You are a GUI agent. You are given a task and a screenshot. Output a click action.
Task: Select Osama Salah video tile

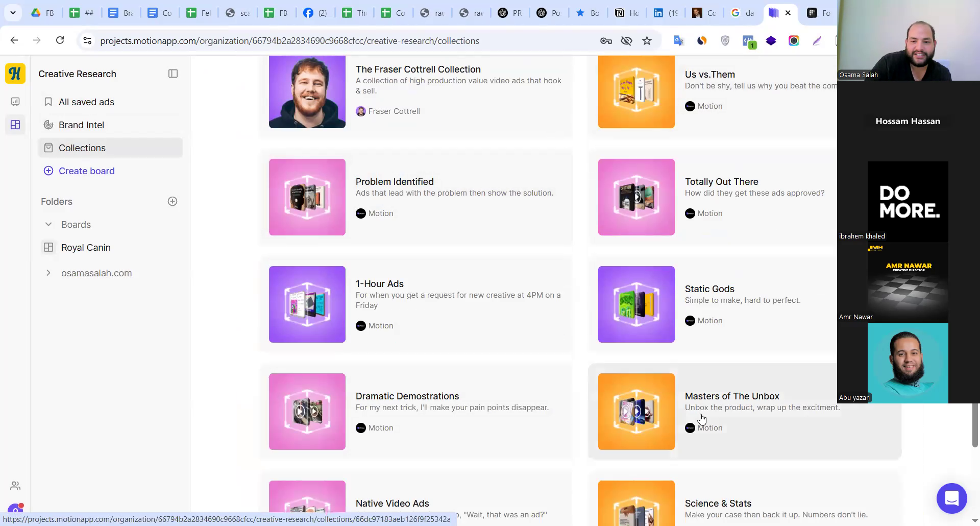point(909,40)
